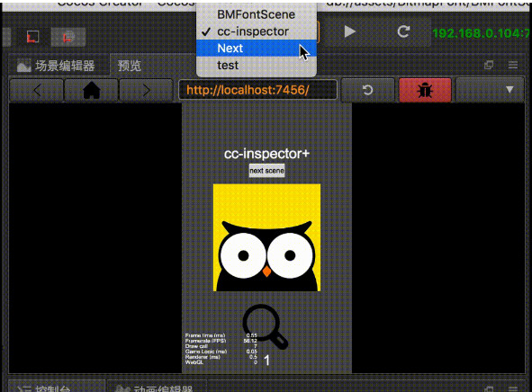Pop out the bottom panel with the window icon
Image resolution: width=532 pixels, height=392 pixels.
click(489, 388)
